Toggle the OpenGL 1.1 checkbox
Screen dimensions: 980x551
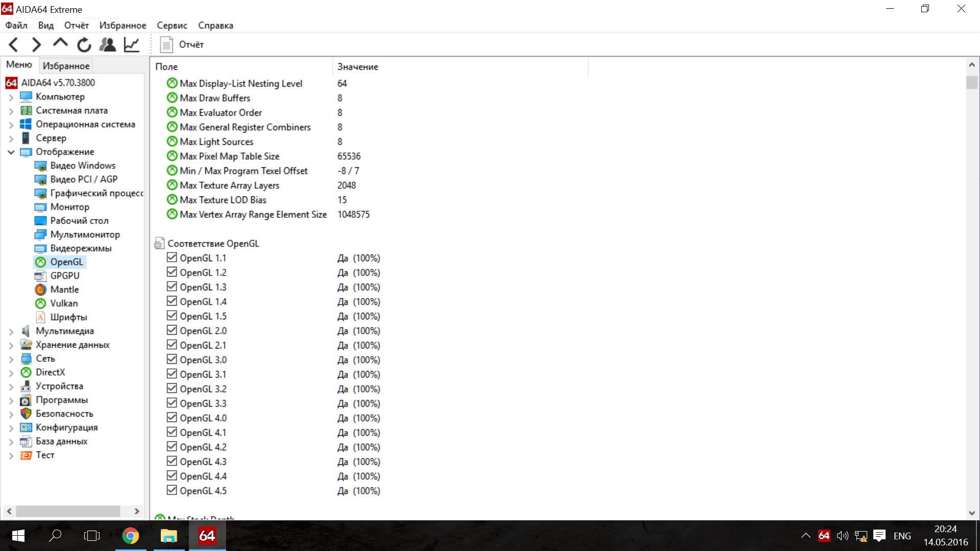(172, 258)
